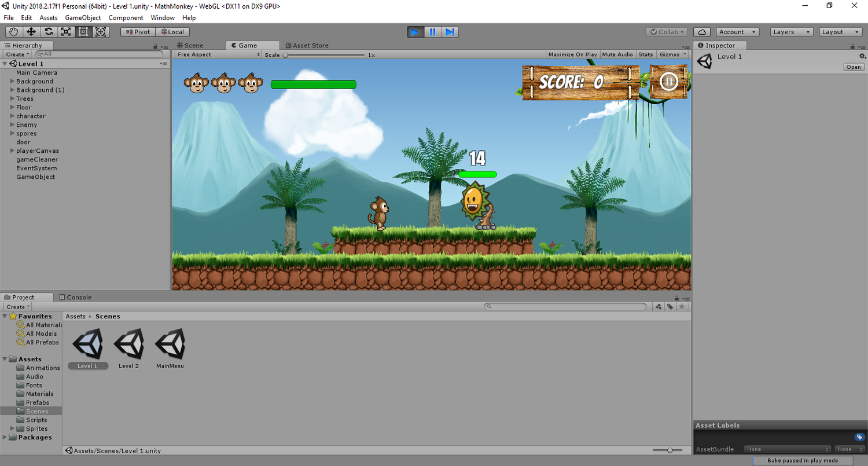Advance one frame with Step button
This screenshot has height=466, width=868.
(450, 32)
